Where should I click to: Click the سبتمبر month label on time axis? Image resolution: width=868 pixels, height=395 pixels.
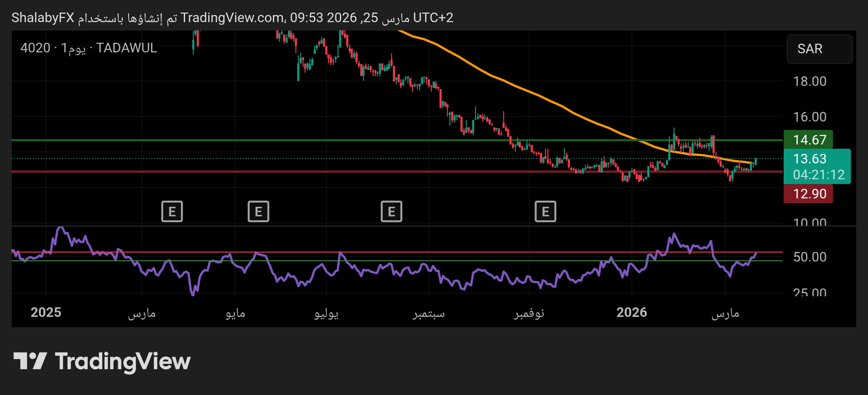(x=428, y=314)
